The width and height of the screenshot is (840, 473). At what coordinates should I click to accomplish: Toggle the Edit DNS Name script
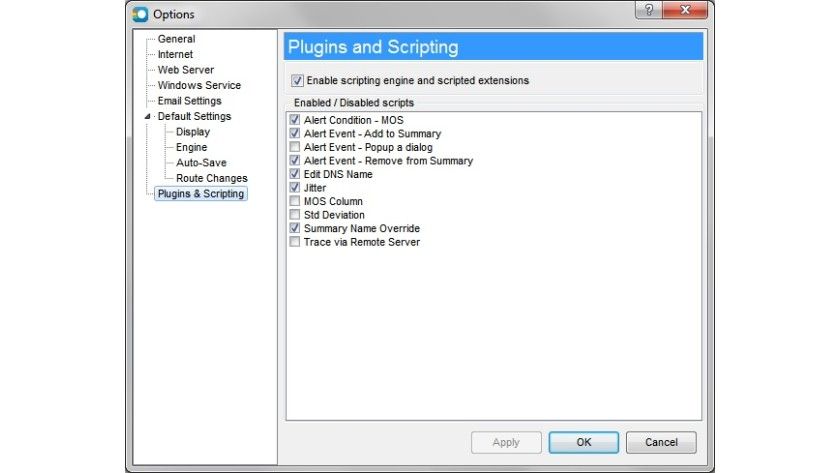point(295,174)
